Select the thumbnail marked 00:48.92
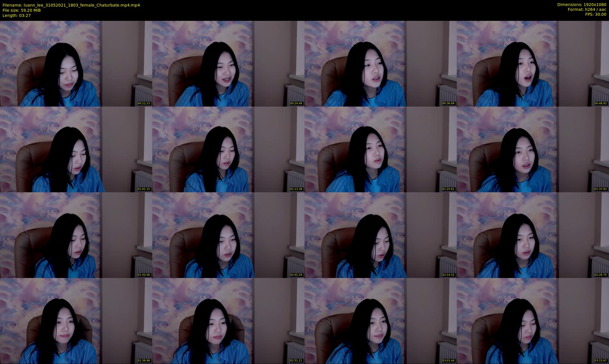The width and height of the screenshot is (609, 364). coord(533,63)
